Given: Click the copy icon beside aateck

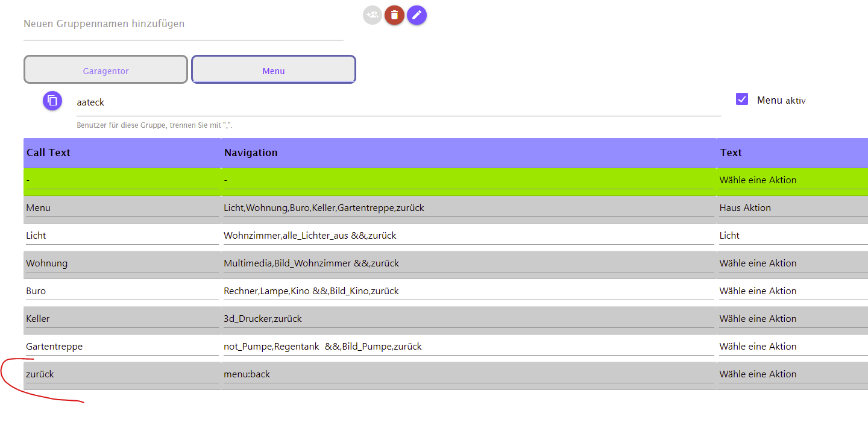Looking at the screenshot, I should click(x=52, y=101).
